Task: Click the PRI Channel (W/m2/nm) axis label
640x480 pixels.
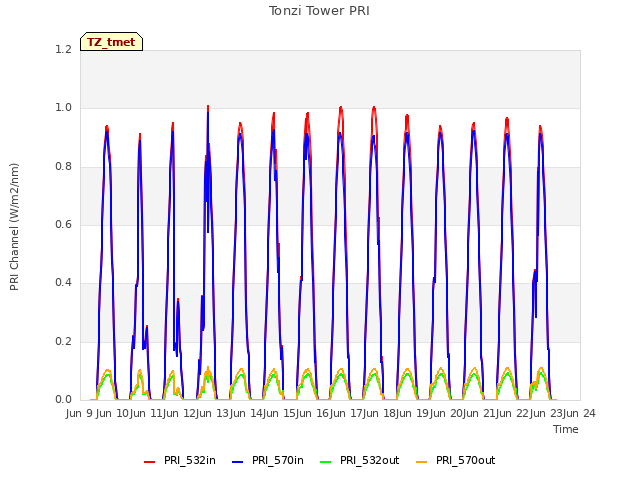Action: point(14,227)
